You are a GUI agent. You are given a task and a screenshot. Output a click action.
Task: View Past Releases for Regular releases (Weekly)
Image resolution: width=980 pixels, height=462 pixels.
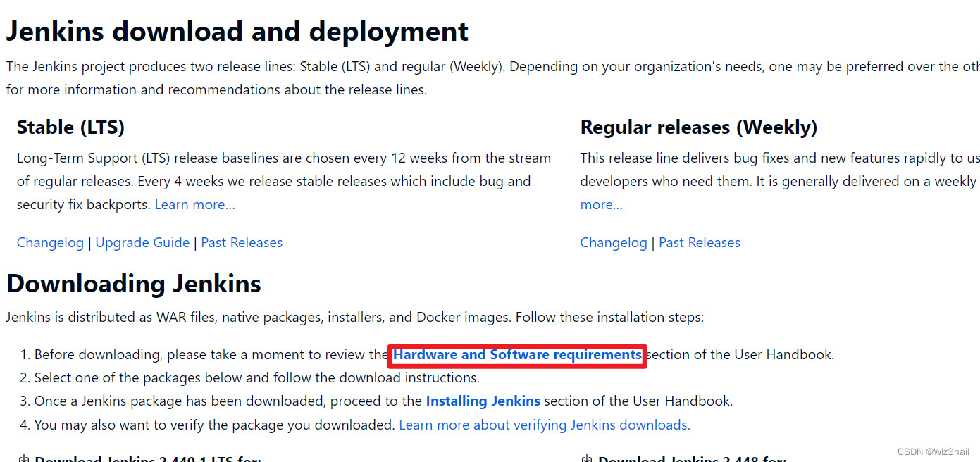(x=700, y=242)
